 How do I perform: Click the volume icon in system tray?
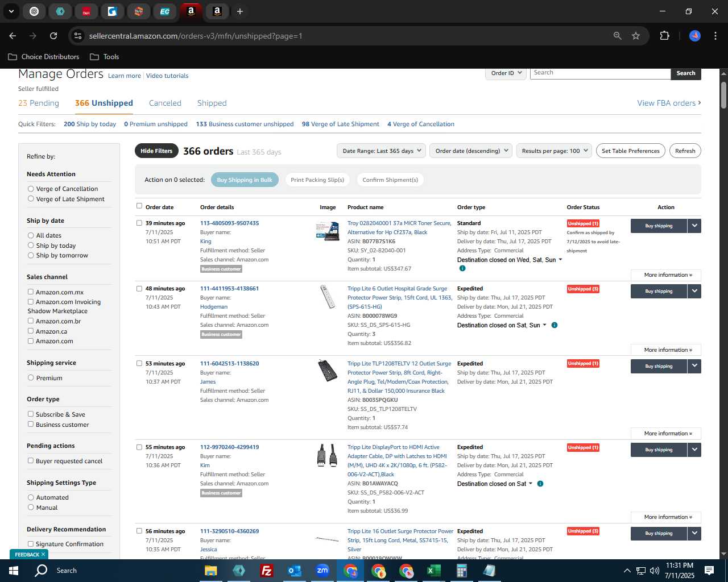tap(655, 571)
